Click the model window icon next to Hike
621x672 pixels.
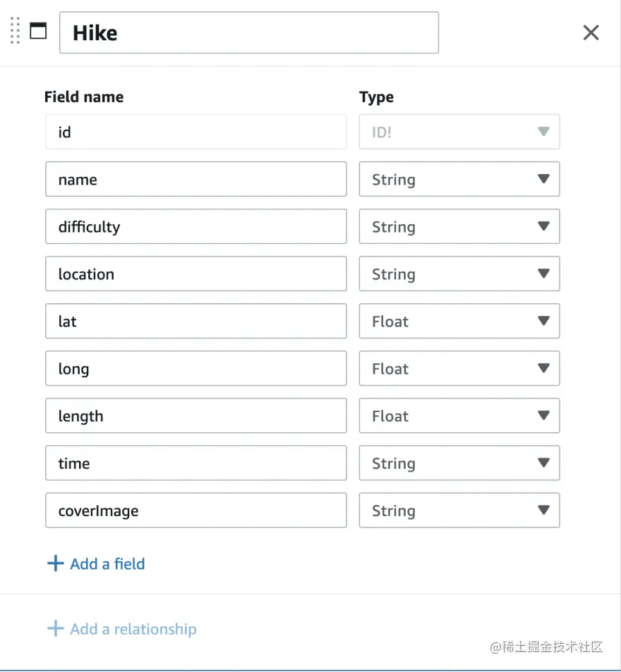pyautogui.click(x=38, y=31)
